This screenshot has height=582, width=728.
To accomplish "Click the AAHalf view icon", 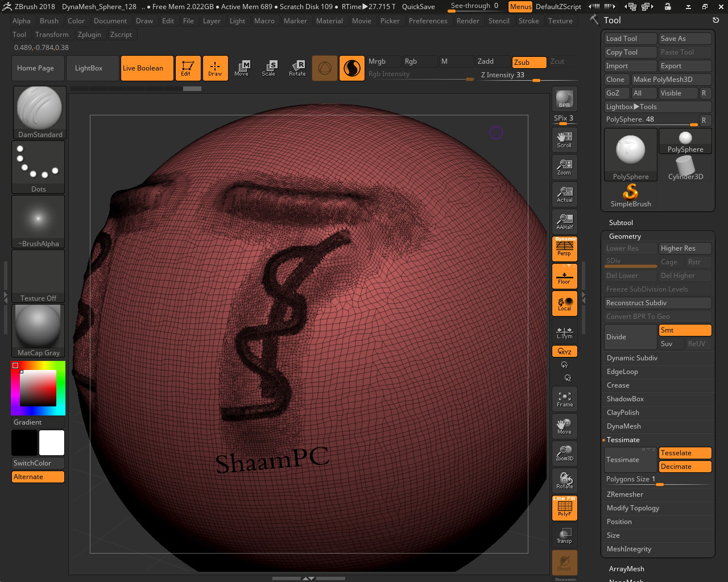I will point(564,221).
